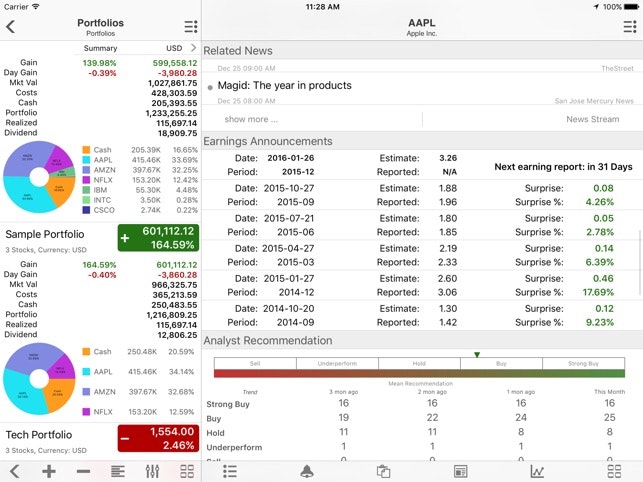Viewport: 643px width, 482px height.
Task: Tap the text align icon in the left toolbar
Action: [118, 471]
